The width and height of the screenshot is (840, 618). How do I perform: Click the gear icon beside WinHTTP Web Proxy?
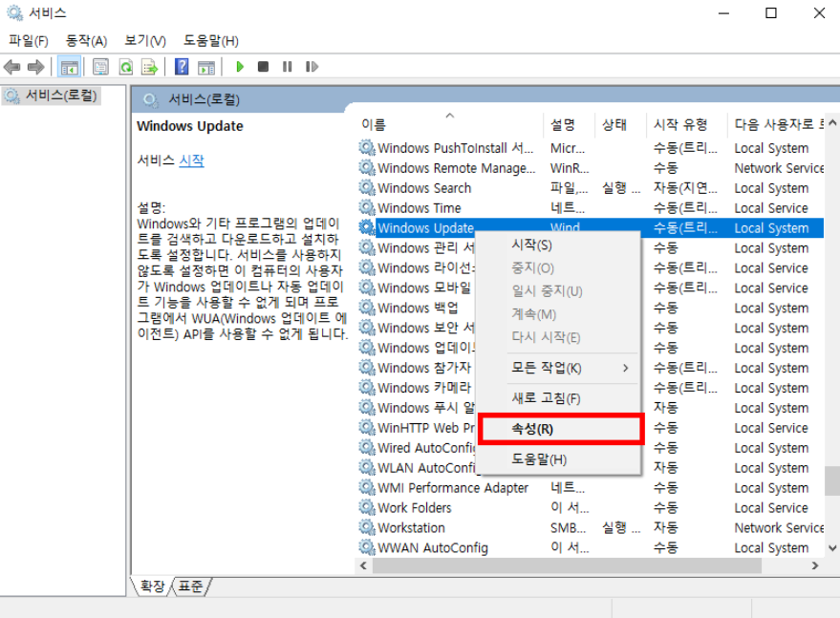click(367, 427)
